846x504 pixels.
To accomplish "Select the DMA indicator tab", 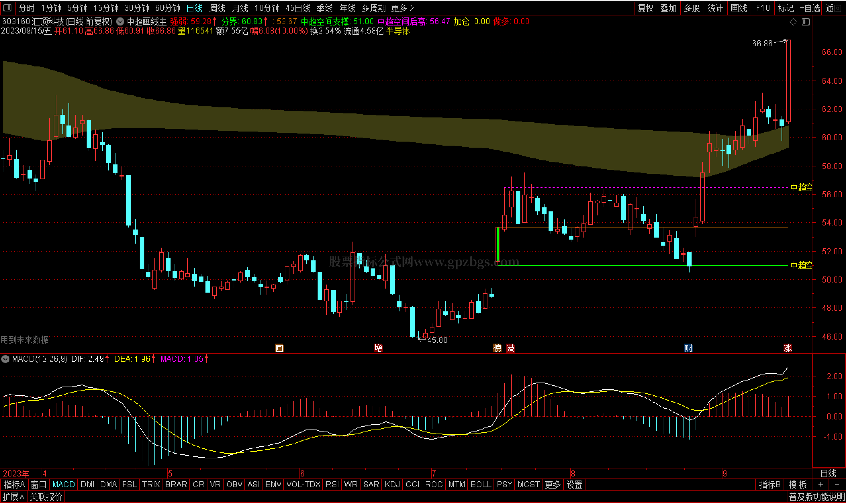I will [x=109, y=485].
